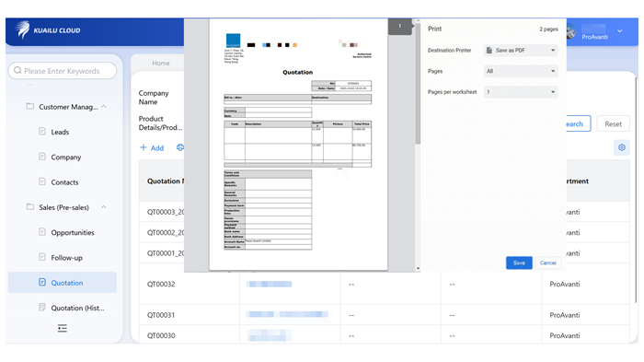Click the Kuailu Cloud logo icon

(x=23, y=29)
